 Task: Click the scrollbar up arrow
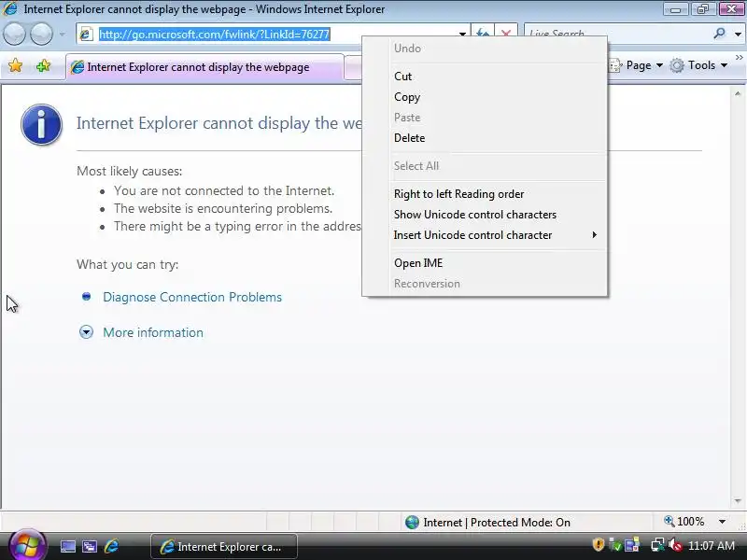(x=738, y=94)
